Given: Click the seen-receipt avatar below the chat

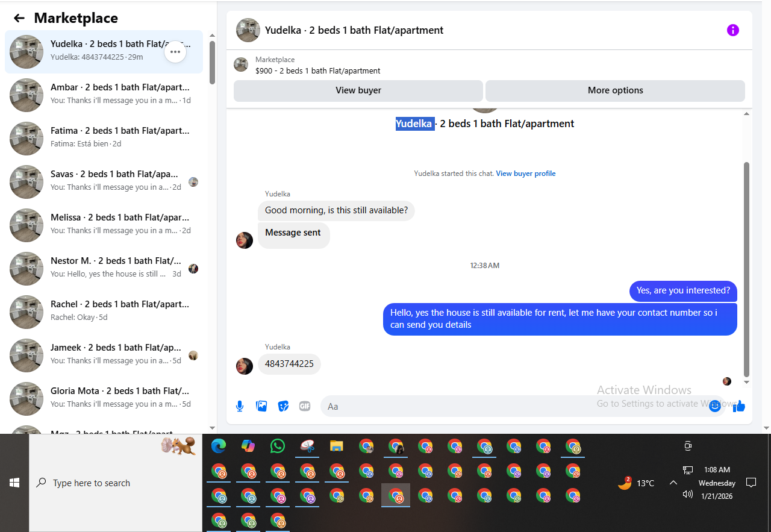Looking at the screenshot, I should pyautogui.click(x=727, y=381).
